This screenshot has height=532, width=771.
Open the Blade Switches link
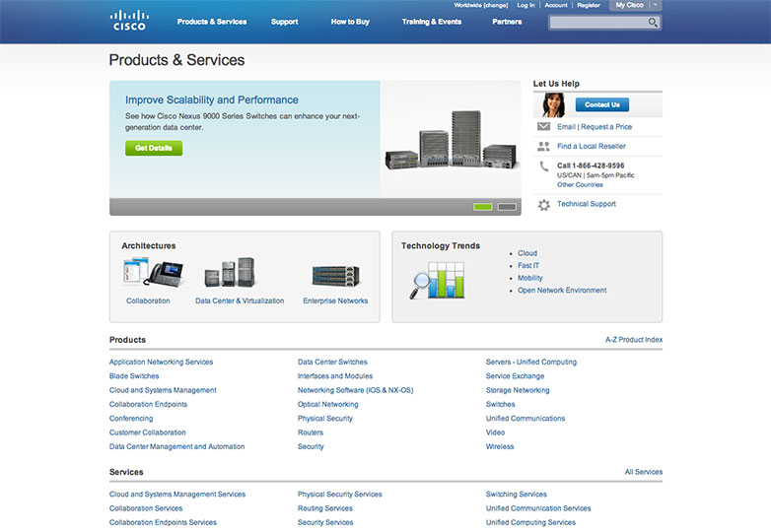click(x=134, y=375)
